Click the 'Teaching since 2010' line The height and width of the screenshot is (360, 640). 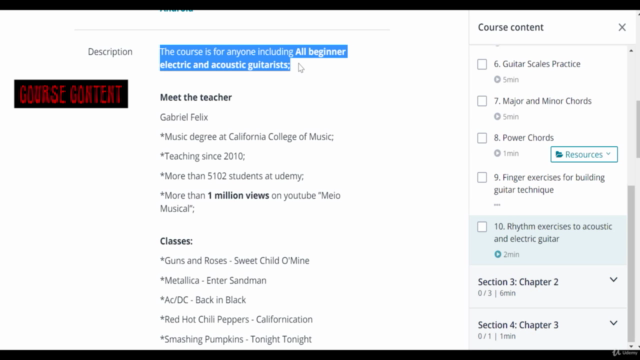click(202, 156)
